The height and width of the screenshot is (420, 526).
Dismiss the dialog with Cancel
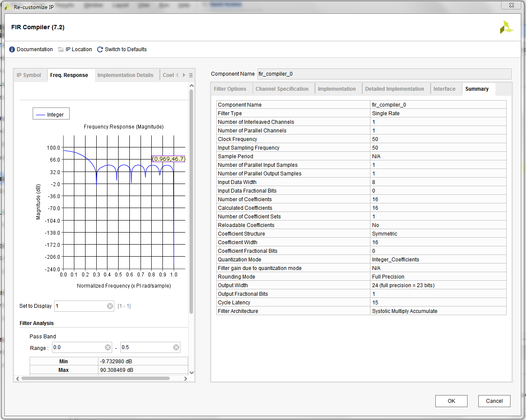pos(494,401)
